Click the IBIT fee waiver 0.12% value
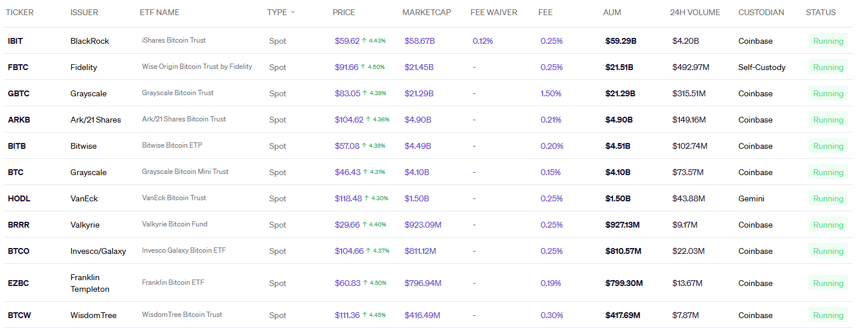868x328 pixels. pos(483,41)
